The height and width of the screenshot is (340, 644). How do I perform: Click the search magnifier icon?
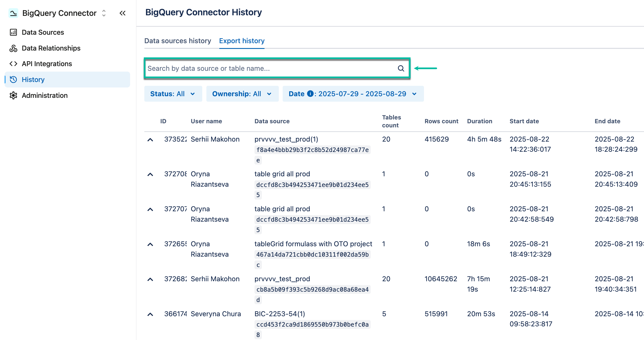click(x=401, y=68)
